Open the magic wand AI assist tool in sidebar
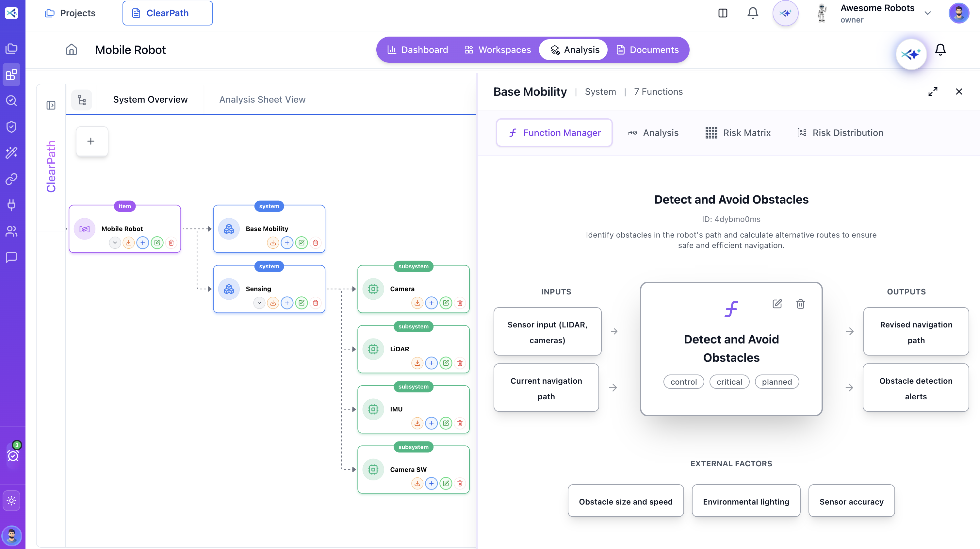Viewport: 980px width, 549px height. pos(11,153)
